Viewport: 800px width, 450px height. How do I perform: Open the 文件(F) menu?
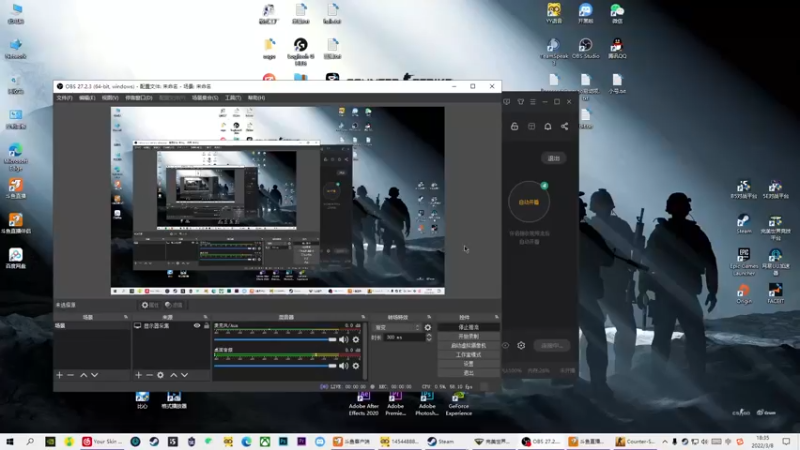click(x=64, y=97)
